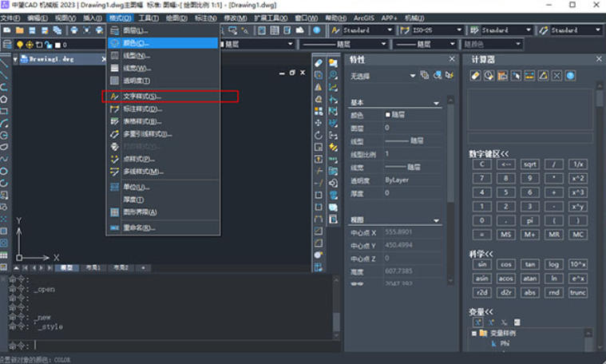Screen dimensions: 606x364
Task: Open the multileader style Standard dropdown
Action: [597, 30]
